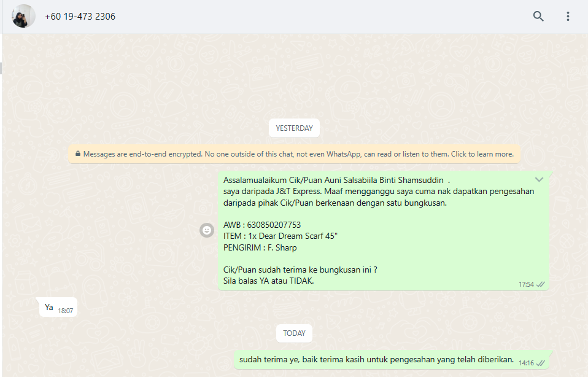
Task: Click the TODAY date label
Action: click(x=294, y=333)
